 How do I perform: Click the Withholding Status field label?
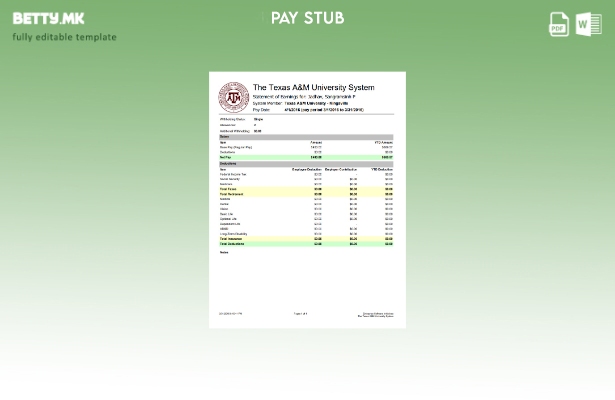(x=229, y=119)
